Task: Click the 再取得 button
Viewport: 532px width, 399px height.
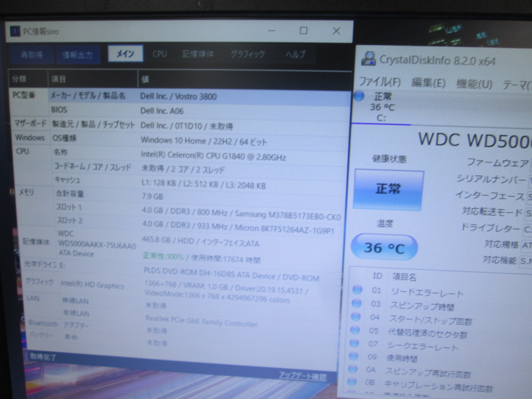Action: 32,55
